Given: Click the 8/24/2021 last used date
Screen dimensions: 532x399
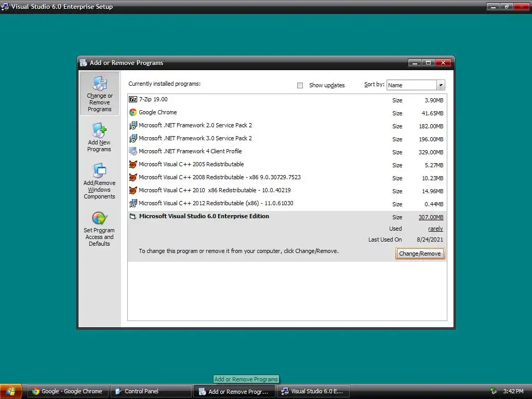Looking at the screenshot, I should coord(430,240).
